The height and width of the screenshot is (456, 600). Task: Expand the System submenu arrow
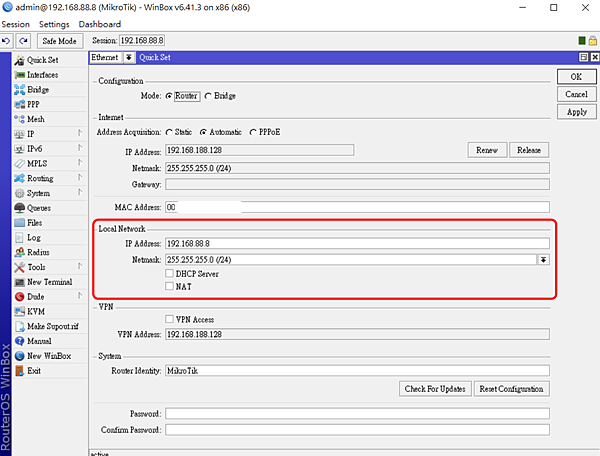80,192
